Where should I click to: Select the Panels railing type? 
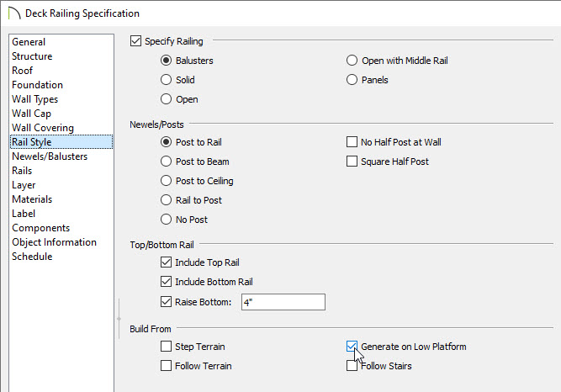pos(352,79)
